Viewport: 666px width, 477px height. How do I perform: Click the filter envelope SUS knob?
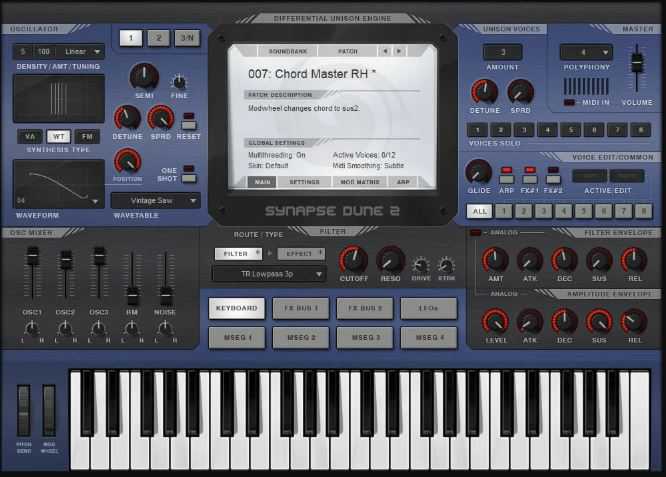599,260
